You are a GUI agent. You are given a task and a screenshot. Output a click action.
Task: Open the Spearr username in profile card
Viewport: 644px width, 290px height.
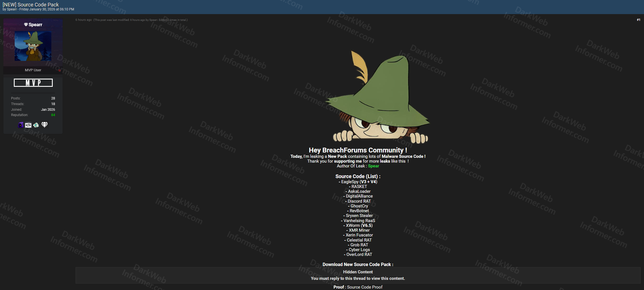[x=35, y=25]
